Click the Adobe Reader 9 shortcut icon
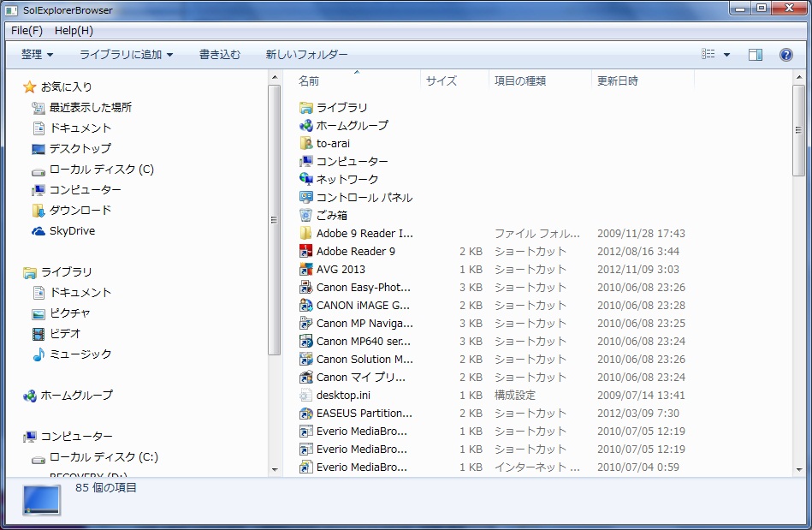The height and width of the screenshot is (530, 812). coord(306,251)
